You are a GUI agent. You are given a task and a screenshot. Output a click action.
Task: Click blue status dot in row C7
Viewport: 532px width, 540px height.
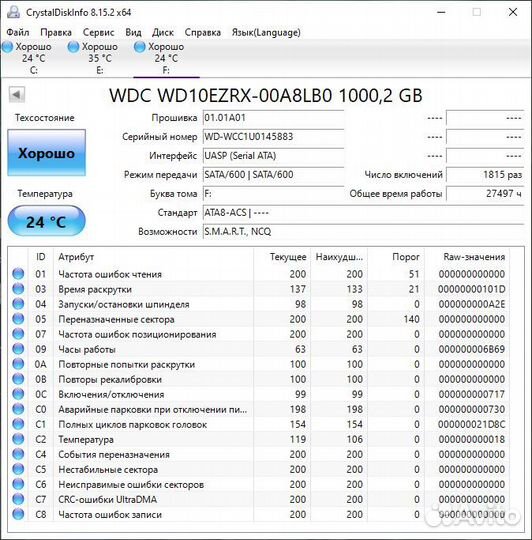click(x=18, y=499)
